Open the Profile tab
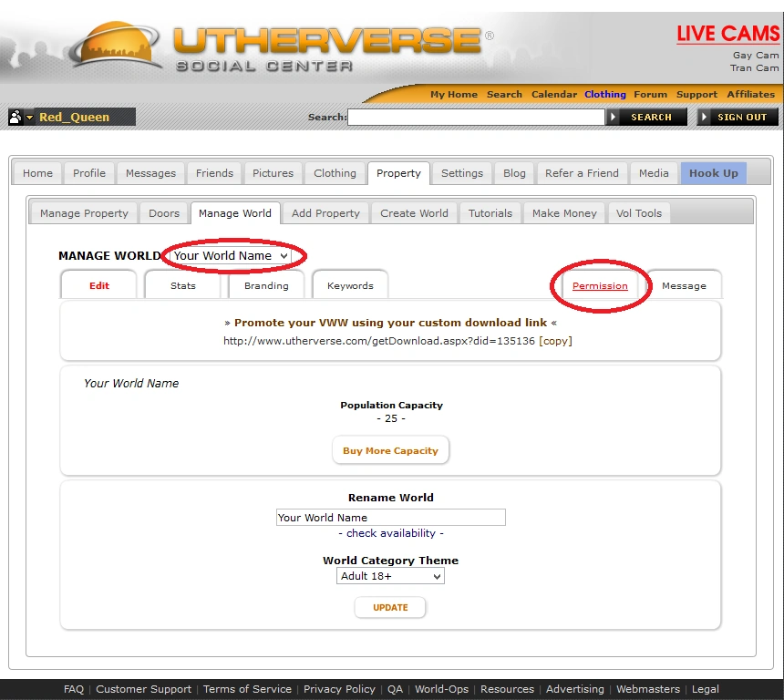 pos(89,173)
